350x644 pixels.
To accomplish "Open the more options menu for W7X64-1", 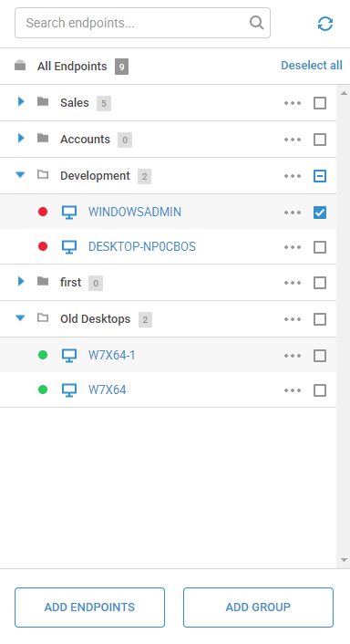I will (293, 356).
